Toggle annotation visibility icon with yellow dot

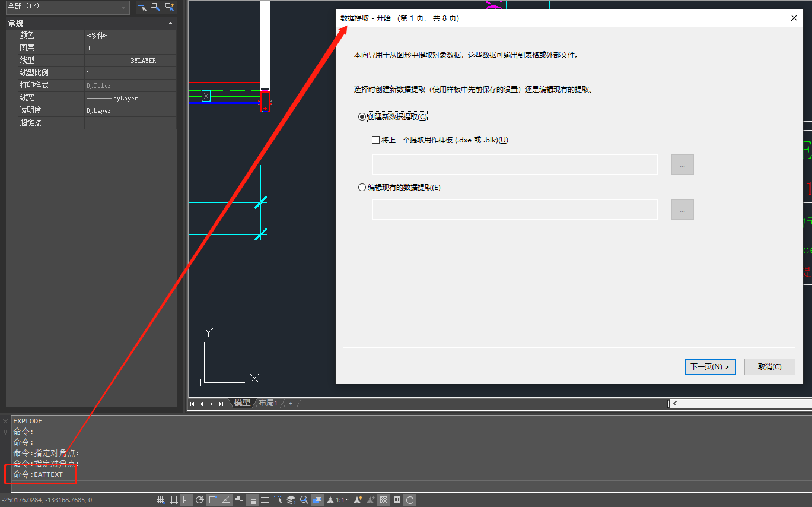pyautogui.click(x=358, y=500)
